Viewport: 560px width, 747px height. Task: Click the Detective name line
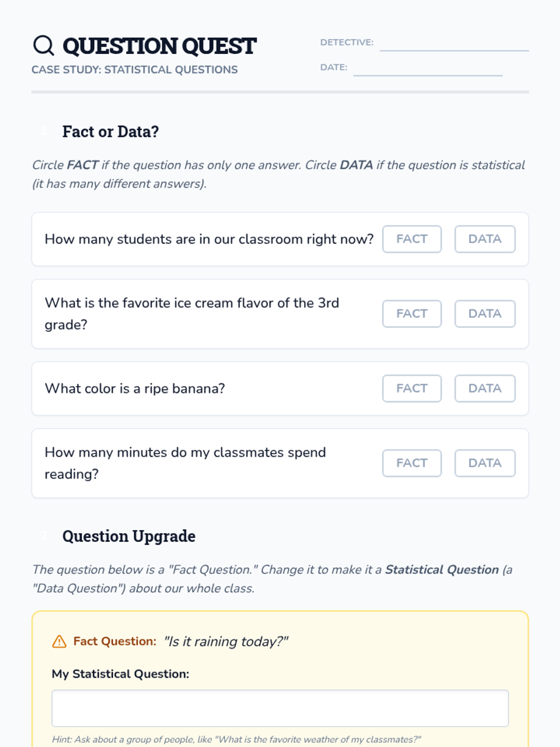click(x=454, y=44)
